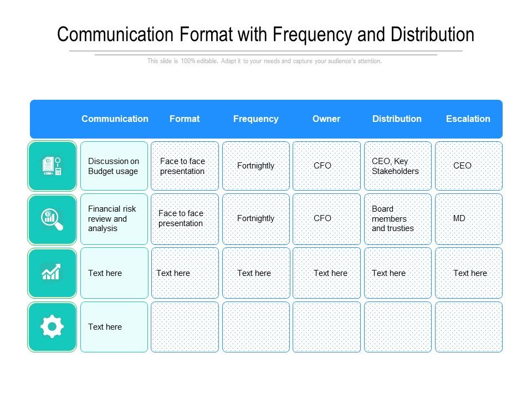Select 'Board members and trusties' cell
Viewport: 532px width, 399px height.
(398, 219)
